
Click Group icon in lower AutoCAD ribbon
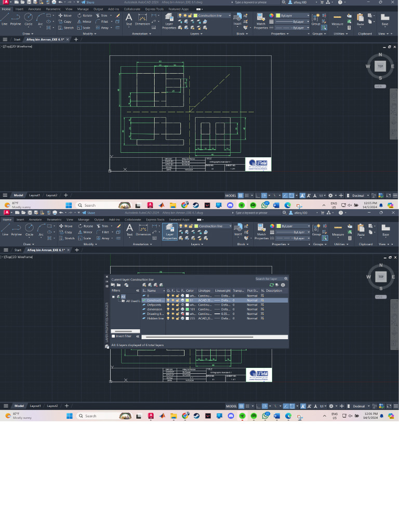point(316,229)
